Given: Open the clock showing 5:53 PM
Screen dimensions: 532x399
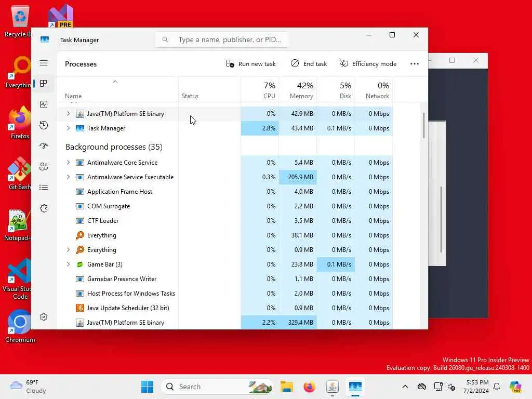Looking at the screenshot, I should pos(476,387).
